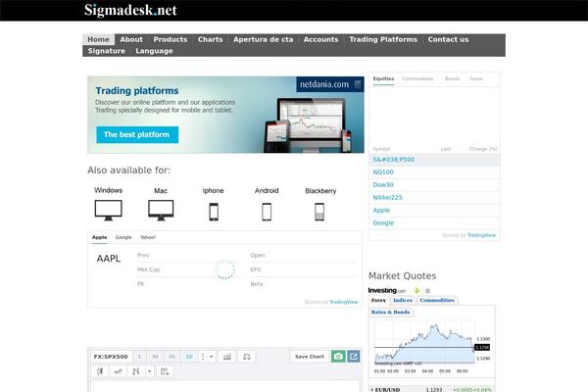Click The best platform button
The height and width of the screenshot is (392, 588).
(137, 134)
